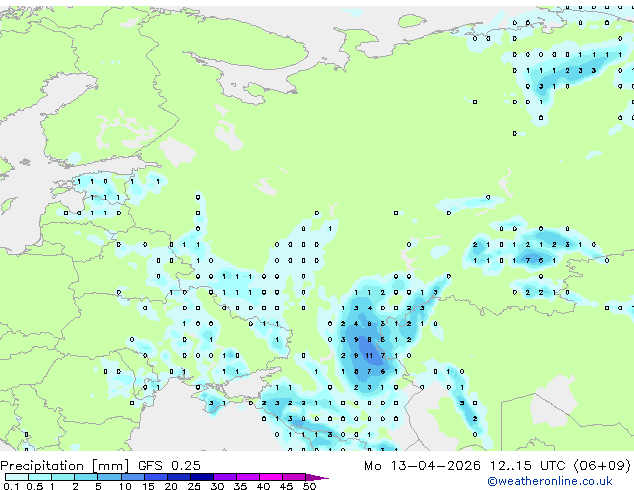The height and width of the screenshot is (490, 634).
Task: Click the '12..15 UTC' time text
Action: [527, 466]
